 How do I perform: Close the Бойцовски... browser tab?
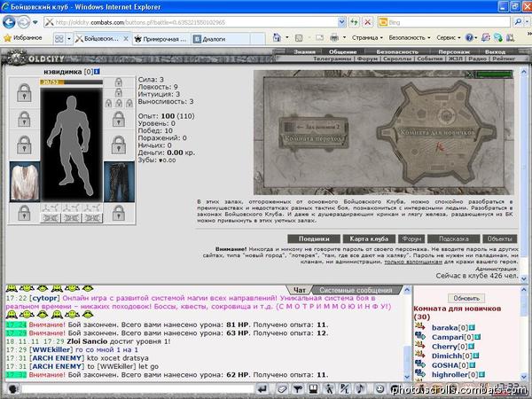pos(126,39)
